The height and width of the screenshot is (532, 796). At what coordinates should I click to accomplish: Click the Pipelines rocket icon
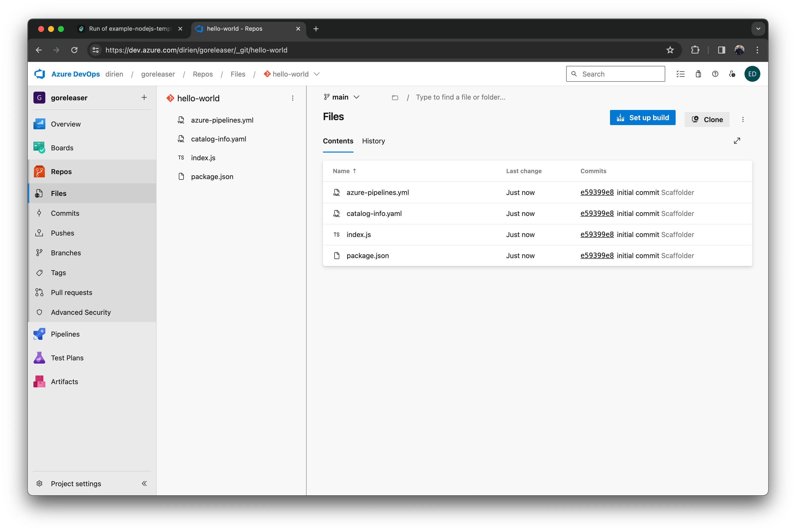pos(39,334)
